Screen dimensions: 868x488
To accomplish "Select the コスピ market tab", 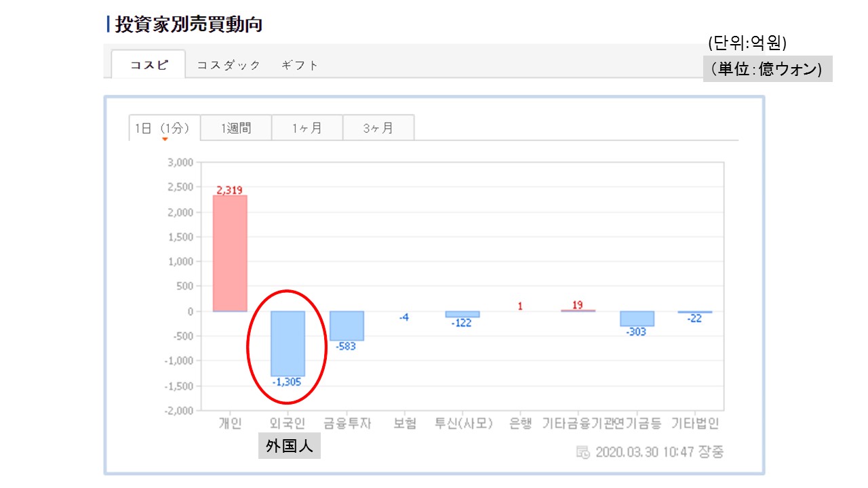I will [x=149, y=65].
